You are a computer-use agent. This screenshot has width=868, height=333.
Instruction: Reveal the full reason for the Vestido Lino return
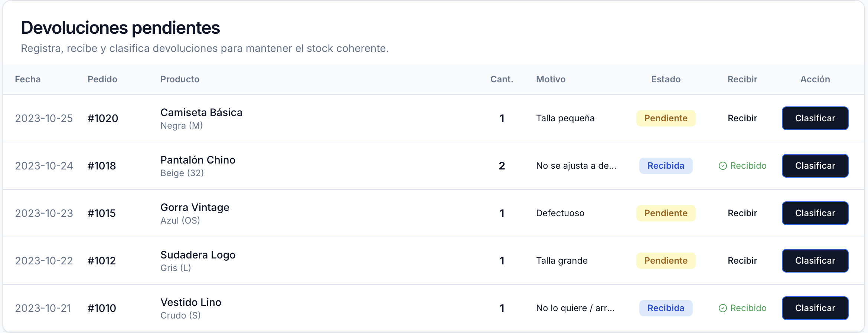pyautogui.click(x=575, y=308)
